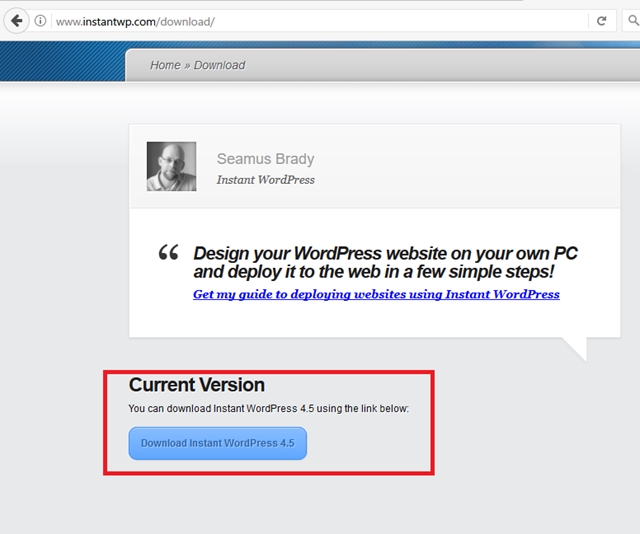Click Seamus Brady's profile photo
Viewport: 640px width, 534px height.
(171, 166)
